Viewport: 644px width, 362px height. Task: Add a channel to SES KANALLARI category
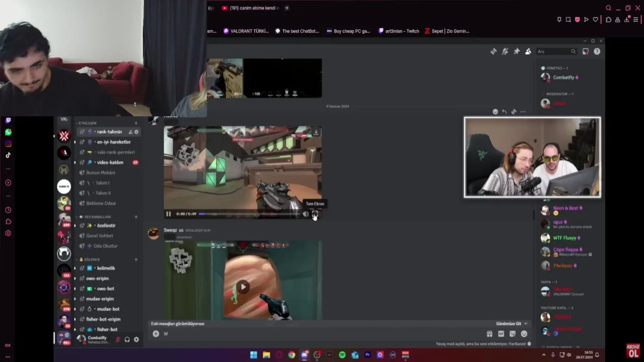[136, 217]
